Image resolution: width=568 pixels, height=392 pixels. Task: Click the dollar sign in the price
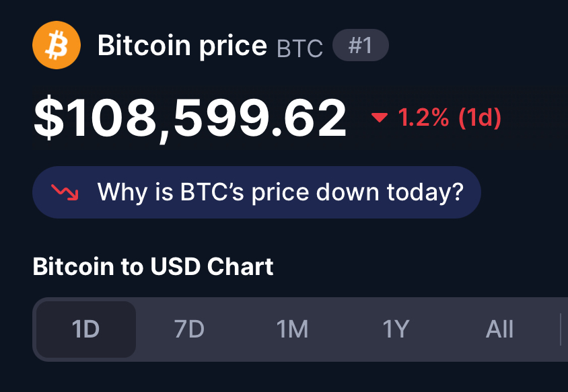tap(48, 118)
